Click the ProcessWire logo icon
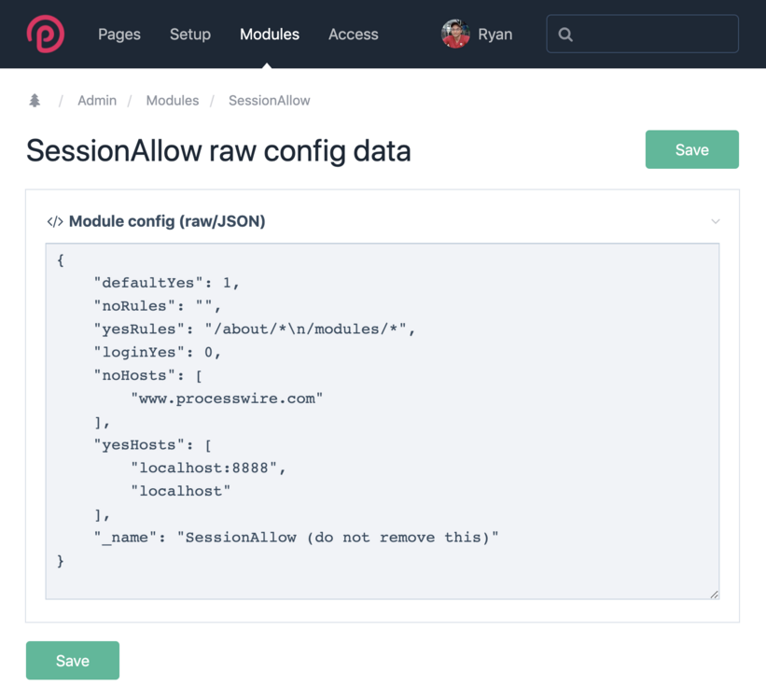The width and height of the screenshot is (766, 700). [45, 35]
